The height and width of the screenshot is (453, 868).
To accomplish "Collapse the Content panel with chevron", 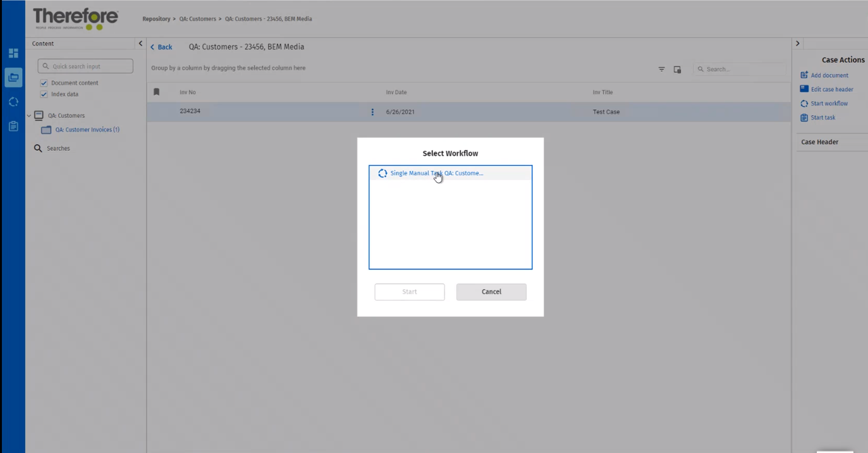I will pyautogui.click(x=140, y=44).
